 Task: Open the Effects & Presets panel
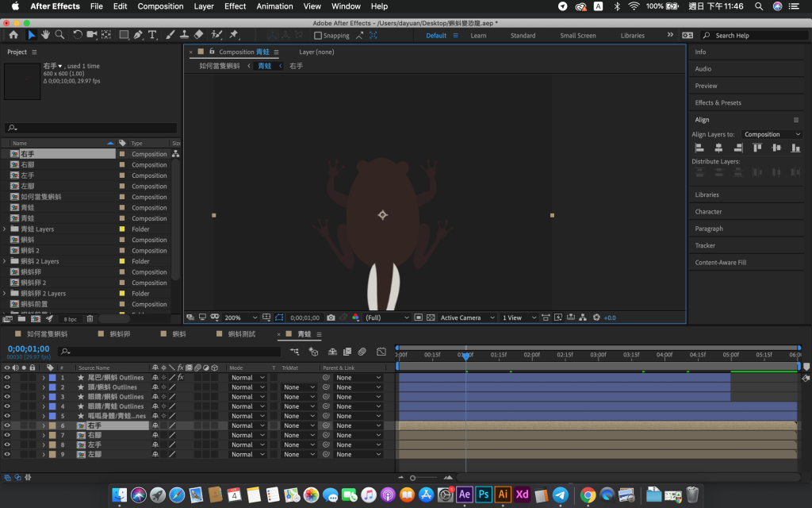pyautogui.click(x=718, y=102)
